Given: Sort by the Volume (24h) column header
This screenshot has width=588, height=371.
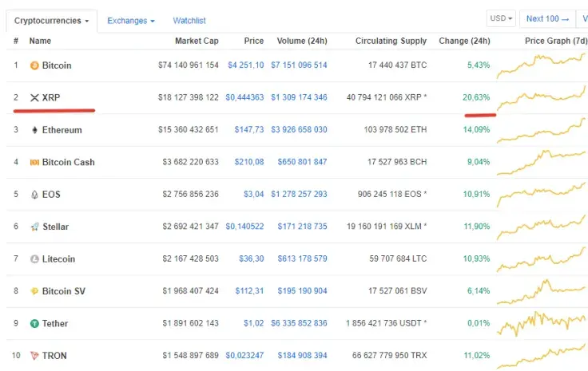Looking at the screenshot, I should pos(302,41).
